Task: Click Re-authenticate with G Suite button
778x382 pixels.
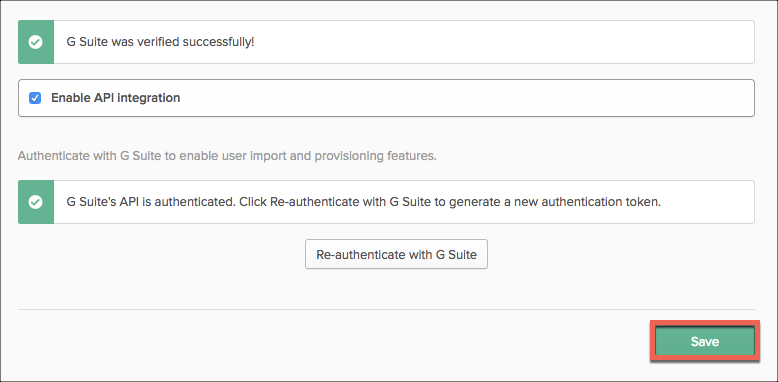Action: (x=396, y=255)
